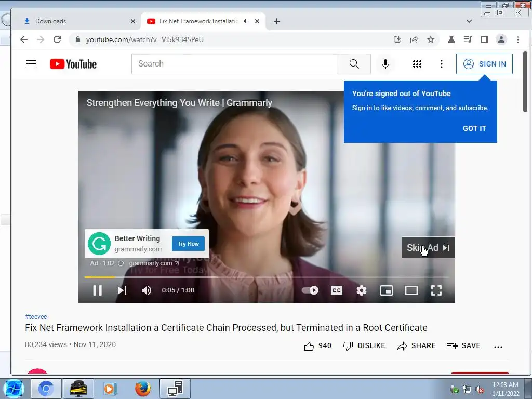
Task: Open Chrome profile avatar menu
Action: tap(501, 39)
